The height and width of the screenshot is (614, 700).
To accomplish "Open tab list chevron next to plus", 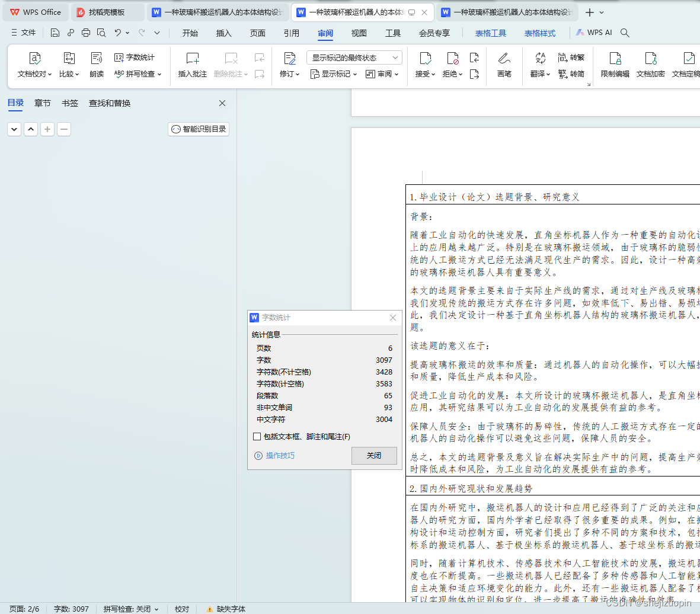I will [602, 12].
